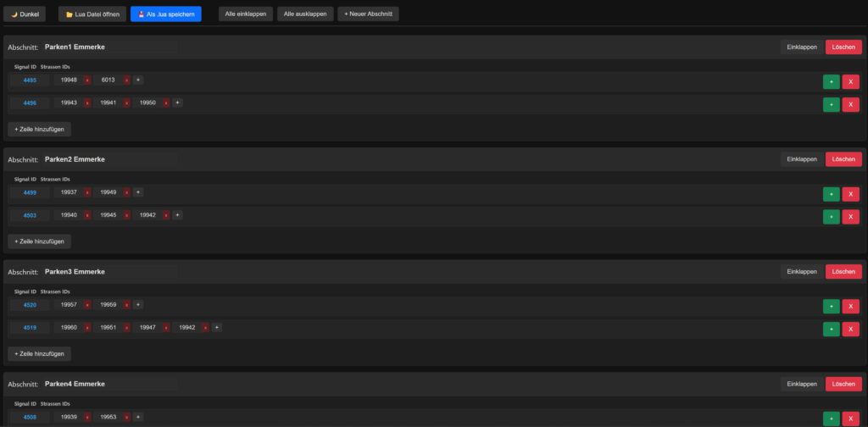The image size is (868, 427).
Task: Open a Lua file with Lua Datei öffnen
Action: pos(93,14)
